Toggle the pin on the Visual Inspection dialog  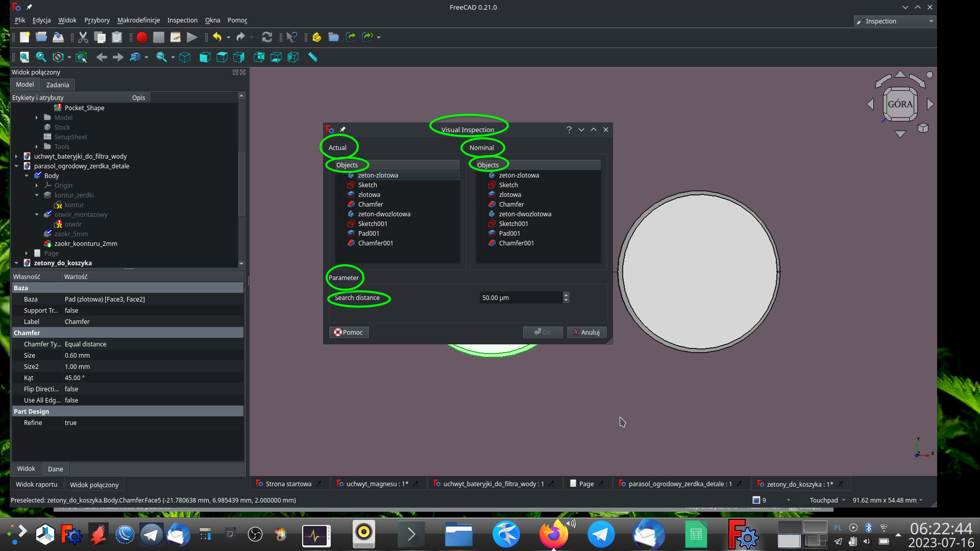[x=342, y=130]
